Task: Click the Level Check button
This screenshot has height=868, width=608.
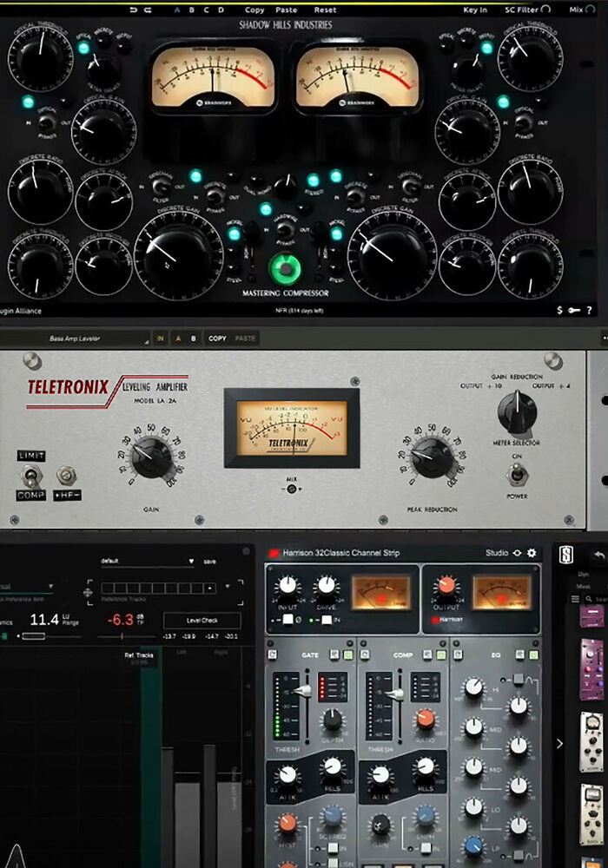Action: coord(202,621)
